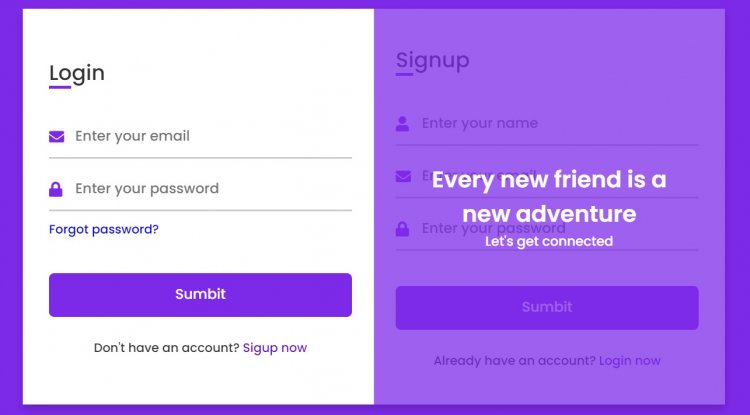Click the lock icon in the Signup form

(403, 229)
